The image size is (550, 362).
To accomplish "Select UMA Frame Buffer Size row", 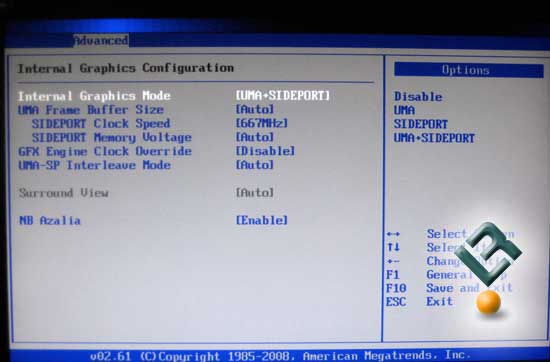I will click(x=91, y=110).
